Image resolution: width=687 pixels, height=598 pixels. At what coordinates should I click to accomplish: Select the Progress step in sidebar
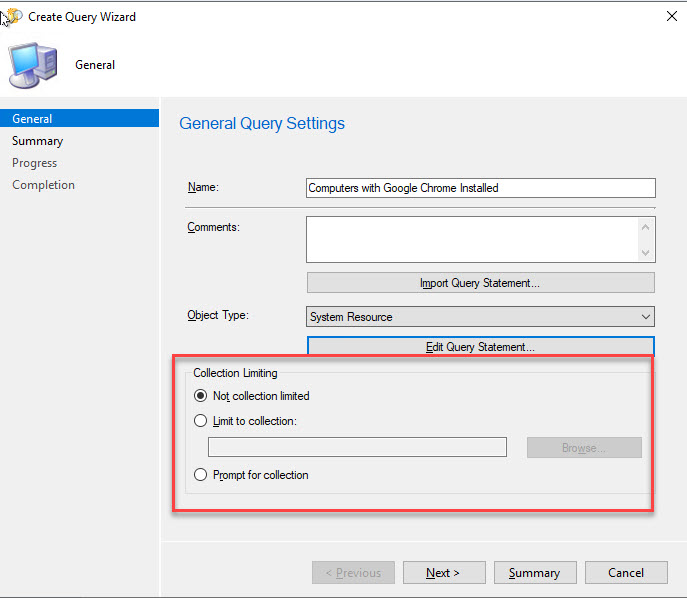[x=35, y=163]
